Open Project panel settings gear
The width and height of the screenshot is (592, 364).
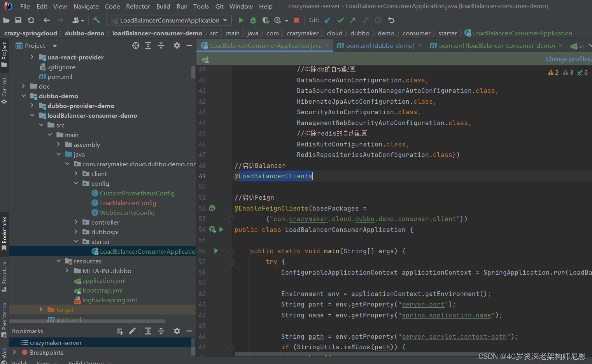177,45
